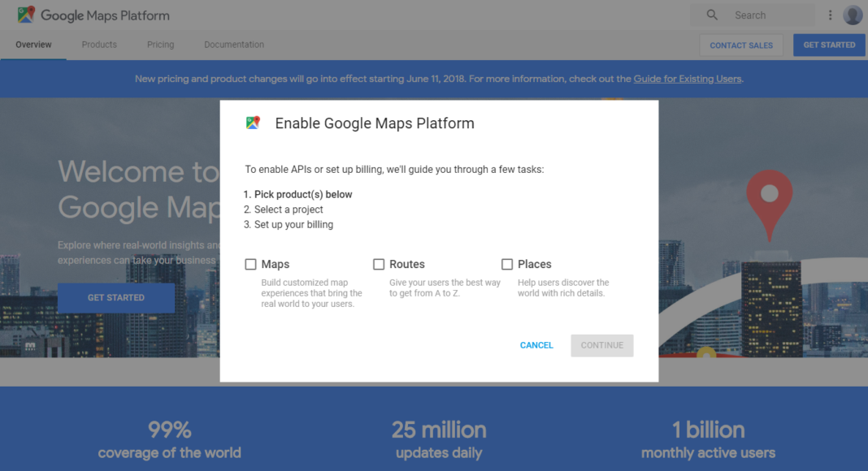The height and width of the screenshot is (471, 868).
Task: Click the 'Pick product(s) below' step text
Action: coord(303,195)
